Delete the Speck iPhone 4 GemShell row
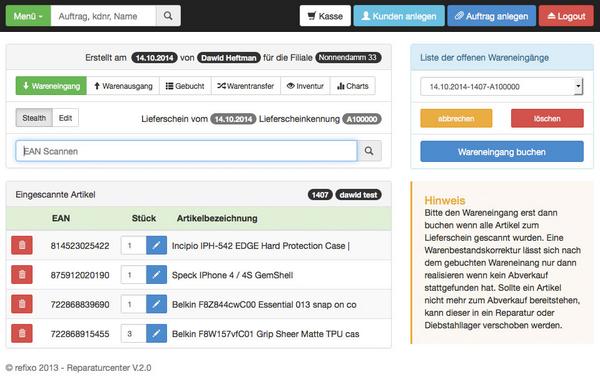This screenshot has width=600, height=384. (22, 275)
